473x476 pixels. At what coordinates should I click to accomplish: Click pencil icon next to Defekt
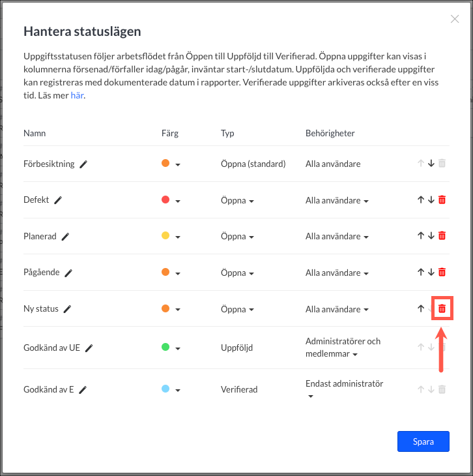58,200
